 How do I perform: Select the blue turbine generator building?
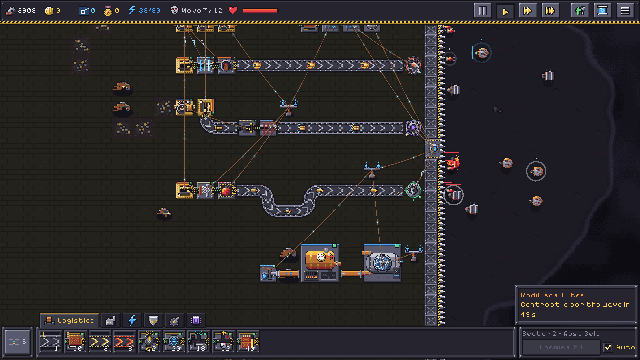click(382, 263)
